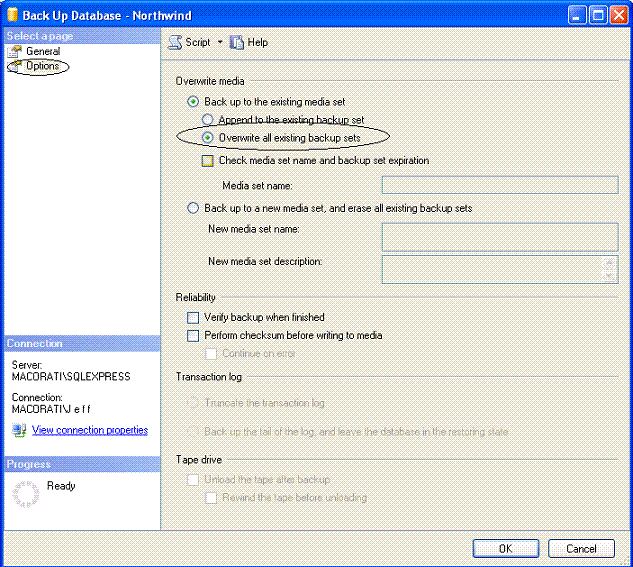633x567 pixels.
Task: Toggle Unload the tape after backup
Action: (x=193, y=479)
